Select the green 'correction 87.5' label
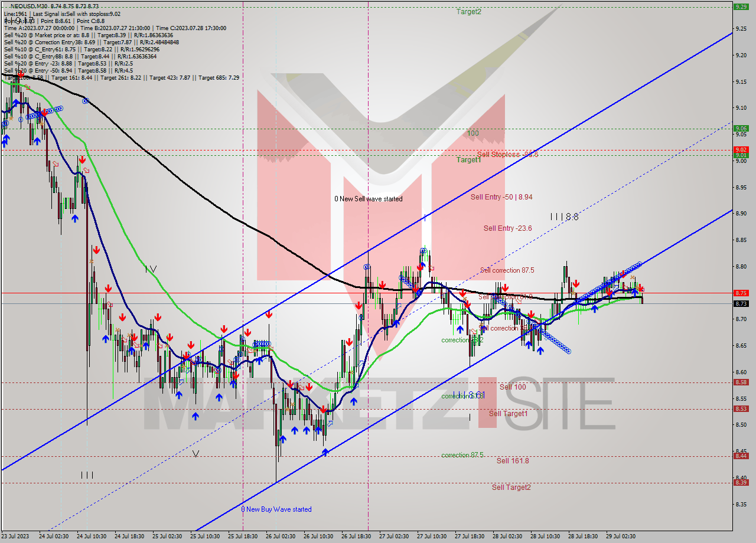 point(462,455)
